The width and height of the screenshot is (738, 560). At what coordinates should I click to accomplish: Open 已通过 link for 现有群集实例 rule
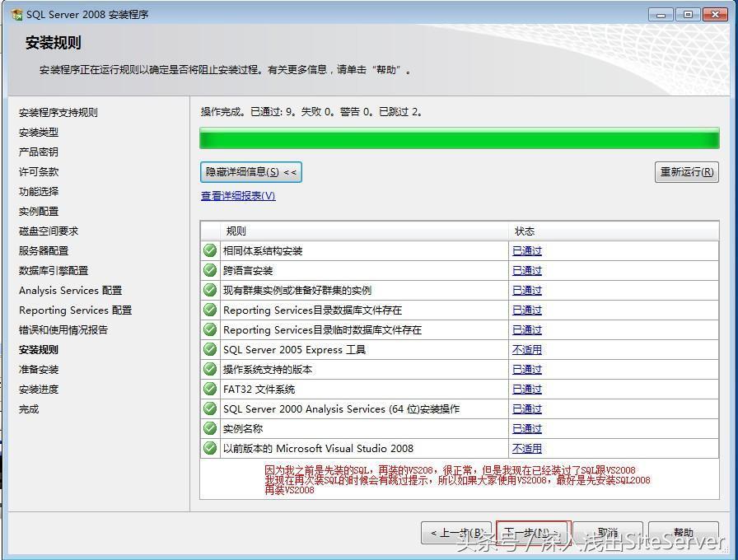[x=527, y=291]
